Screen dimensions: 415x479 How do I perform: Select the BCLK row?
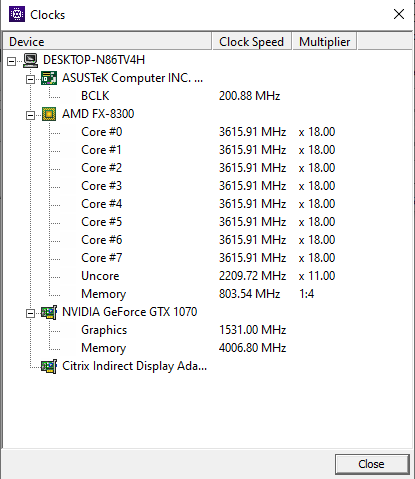point(95,96)
